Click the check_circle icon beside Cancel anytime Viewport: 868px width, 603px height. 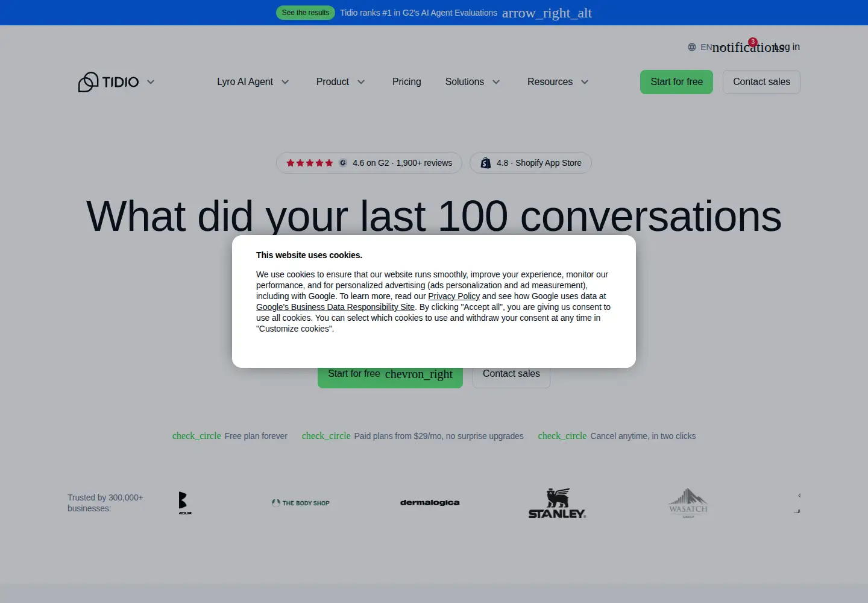click(x=562, y=436)
